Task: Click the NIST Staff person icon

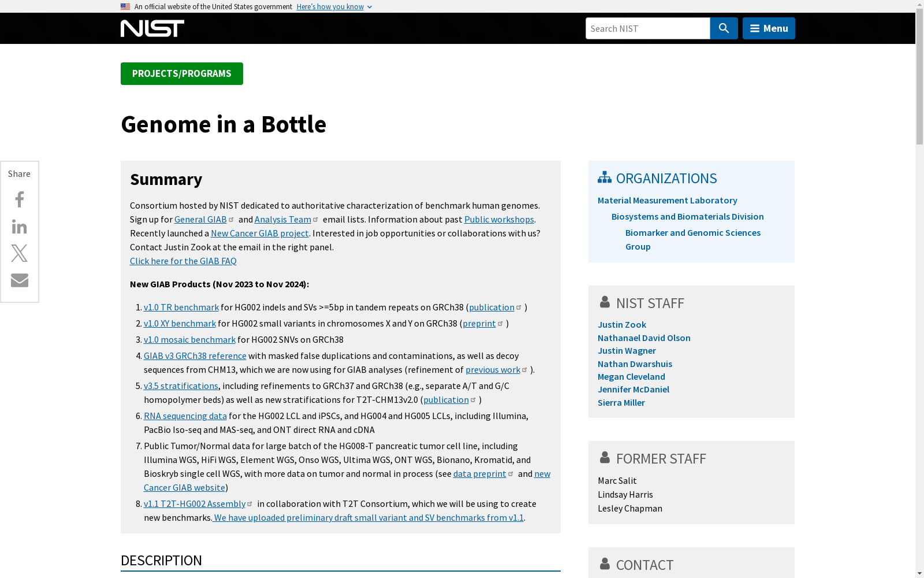Action: (x=605, y=302)
